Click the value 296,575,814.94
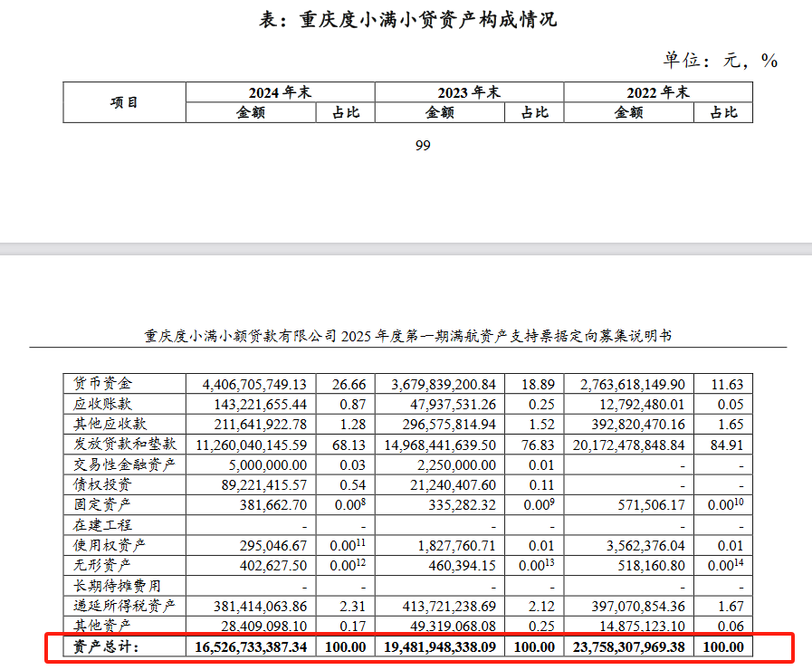 [450, 425]
